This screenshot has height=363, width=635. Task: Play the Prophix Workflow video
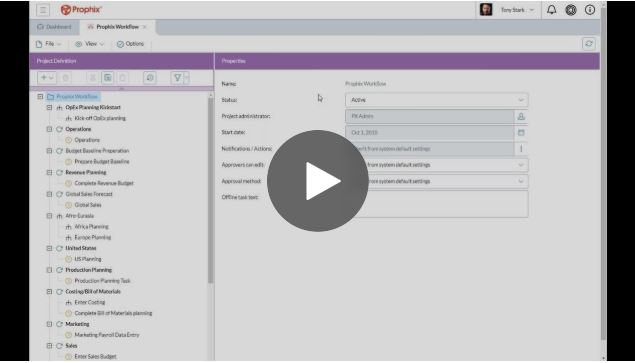coord(318,181)
